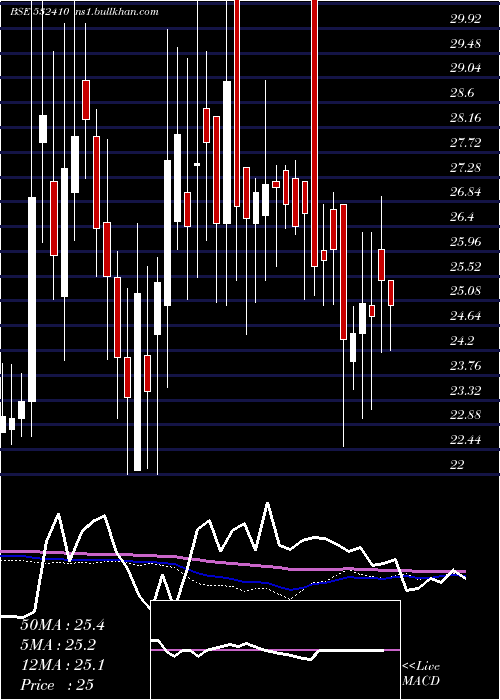
Task: Click the 12MA : 25.1 readout
Action: 62,665
